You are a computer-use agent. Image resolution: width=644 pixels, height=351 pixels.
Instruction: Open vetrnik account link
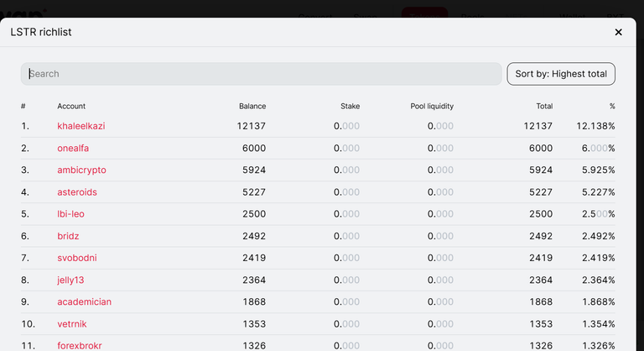72,324
